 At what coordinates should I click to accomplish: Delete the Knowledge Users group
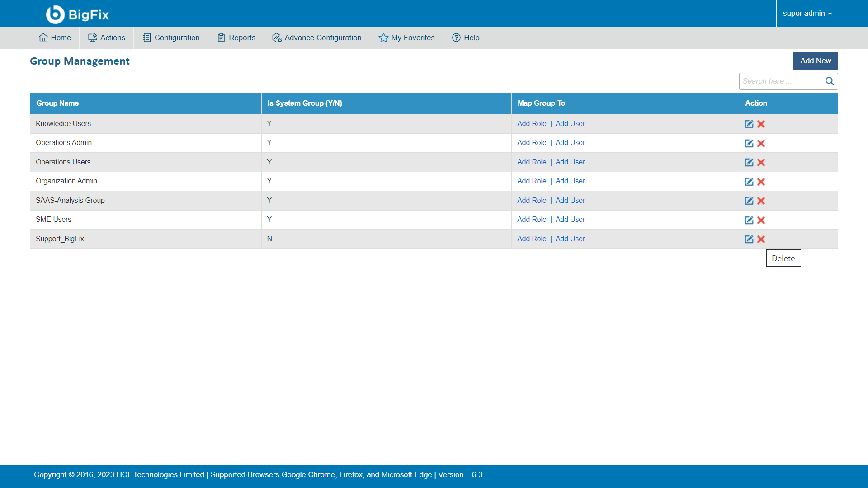[x=761, y=124]
